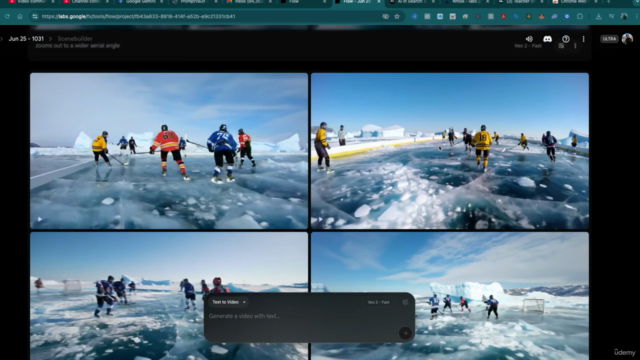This screenshot has height=360, width=640.
Task: Open the yellow jersey number 18 hockey video
Action: [x=450, y=151]
